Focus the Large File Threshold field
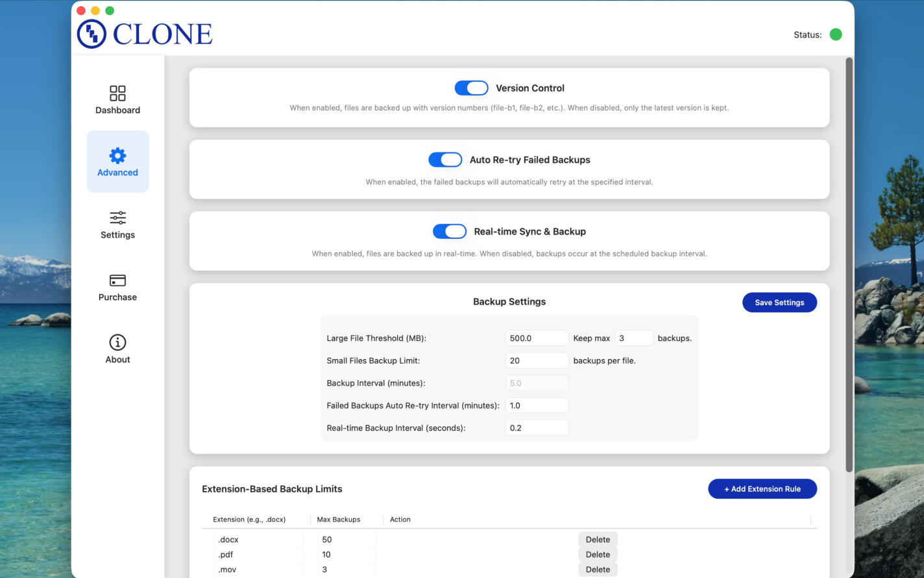This screenshot has width=924, height=578. (x=537, y=338)
